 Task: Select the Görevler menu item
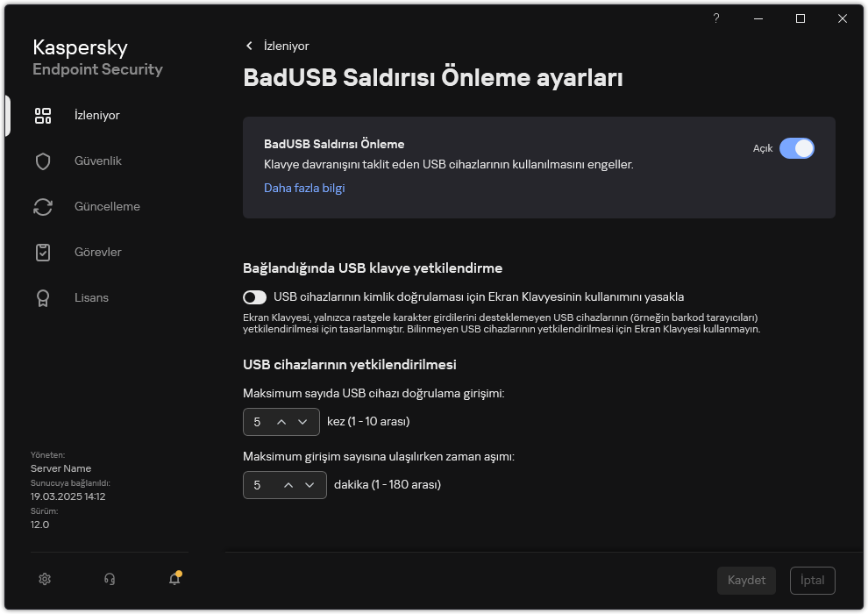click(x=97, y=253)
